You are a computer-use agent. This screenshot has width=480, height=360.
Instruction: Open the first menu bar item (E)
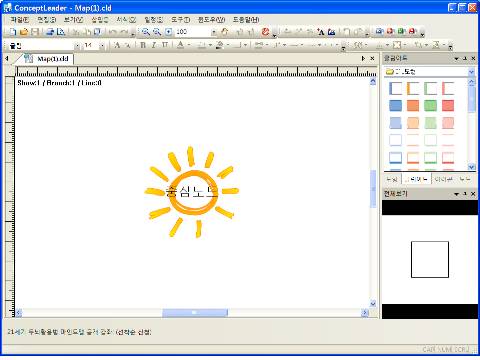coord(20,20)
